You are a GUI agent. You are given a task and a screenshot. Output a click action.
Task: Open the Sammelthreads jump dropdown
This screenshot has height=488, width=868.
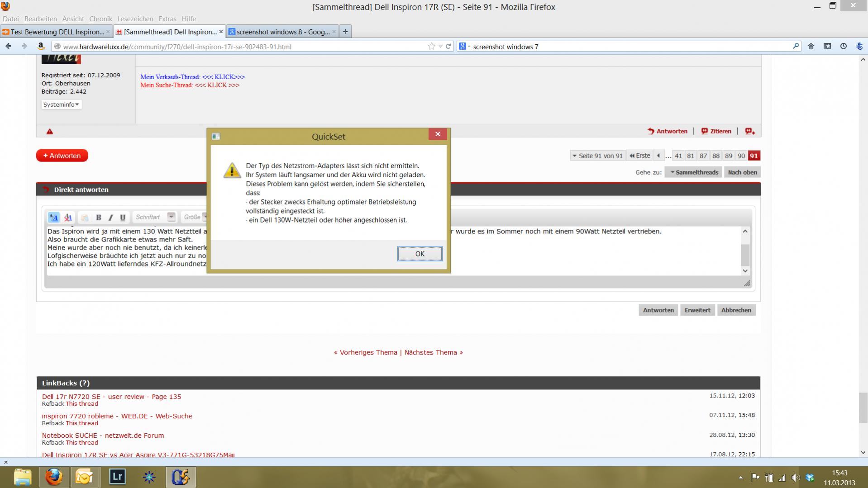(x=694, y=172)
